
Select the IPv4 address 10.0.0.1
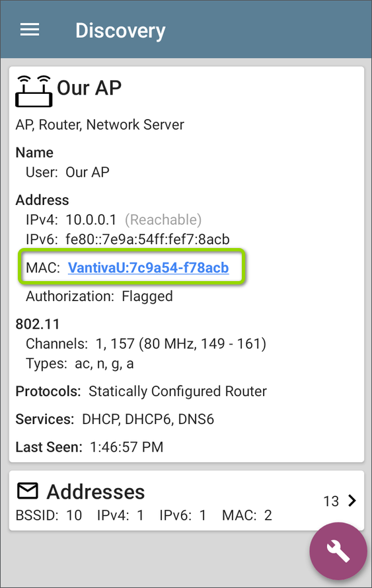tap(91, 220)
